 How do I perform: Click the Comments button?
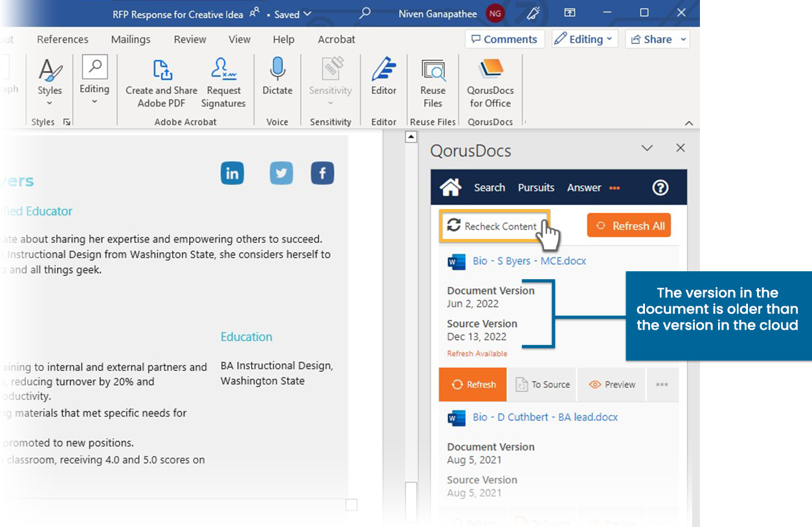click(504, 39)
